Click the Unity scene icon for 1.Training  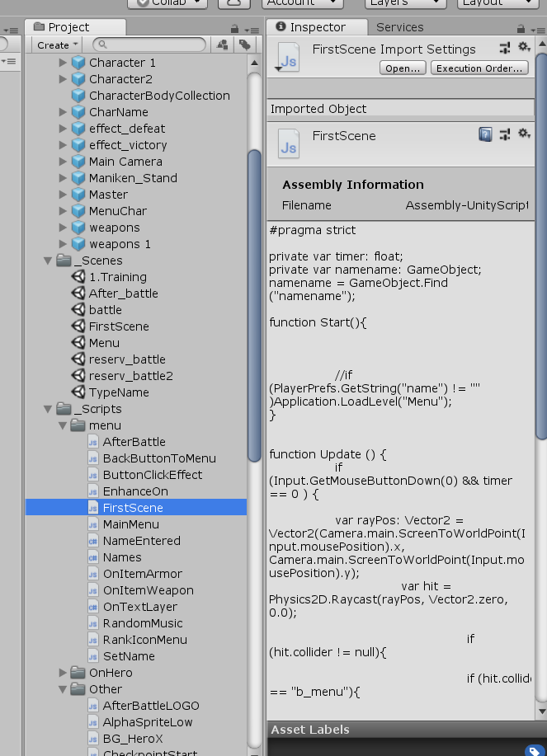coord(78,277)
